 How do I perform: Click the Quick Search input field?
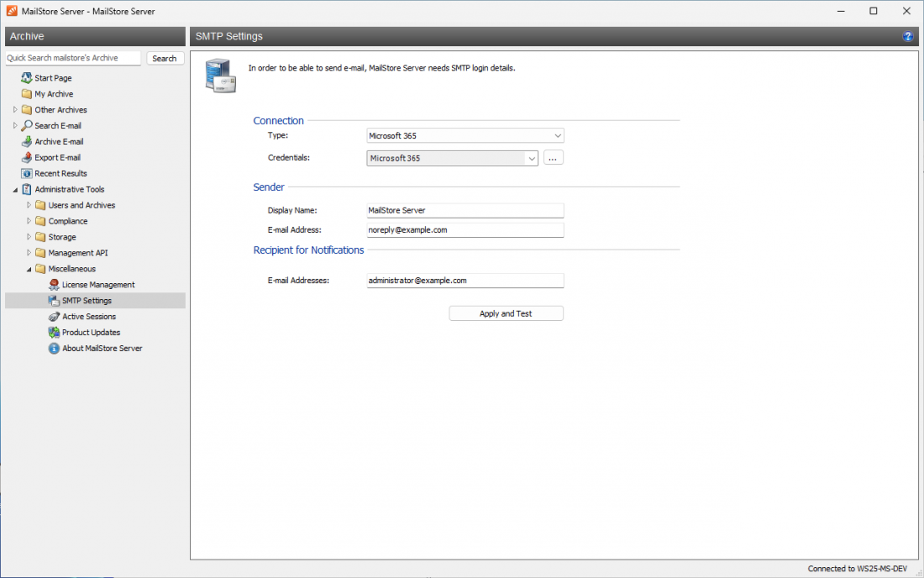tap(72, 58)
